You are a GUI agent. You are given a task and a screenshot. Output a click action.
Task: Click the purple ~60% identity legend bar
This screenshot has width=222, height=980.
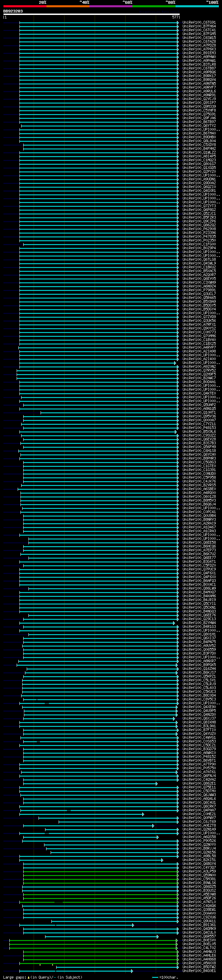pyautogui.click(x=111, y=6)
